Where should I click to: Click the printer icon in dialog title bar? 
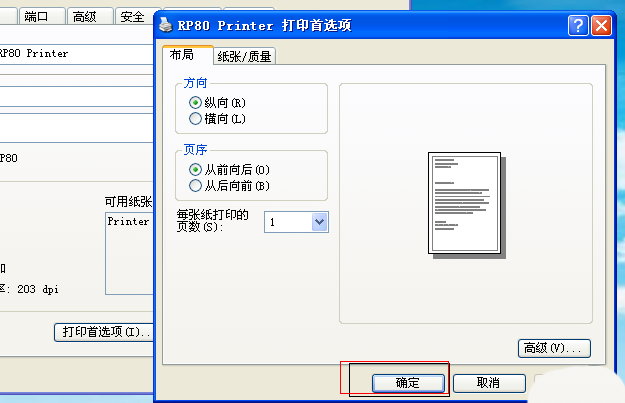tap(165, 25)
